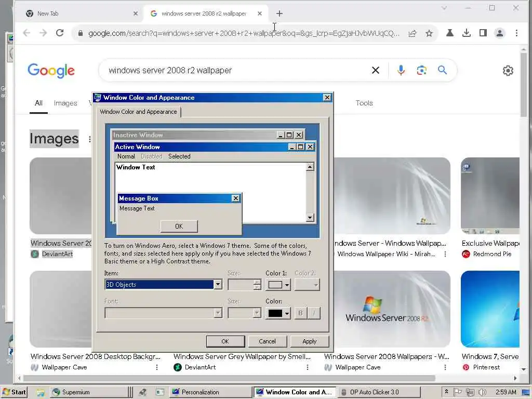
Task: Click the All search results tab
Action: pyautogui.click(x=38, y=103)
